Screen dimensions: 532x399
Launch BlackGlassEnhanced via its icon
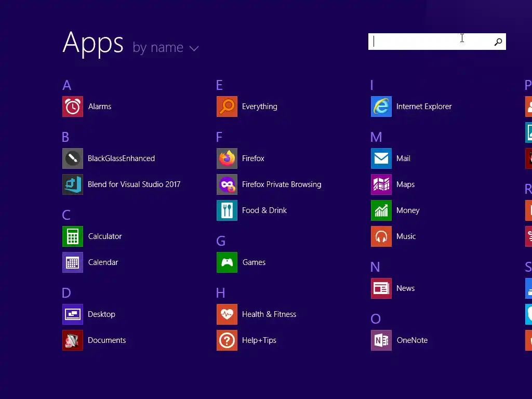[x=73, y=158]
